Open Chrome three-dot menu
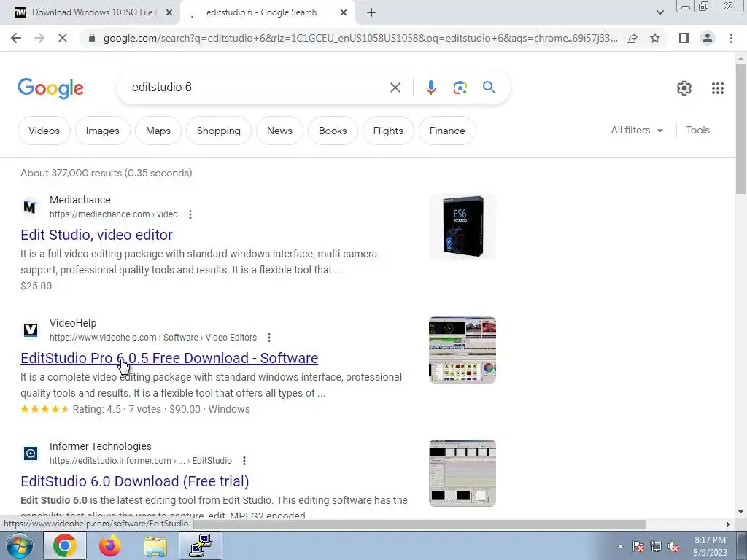This screenshot has width=747, height=560. tap(731, 38)
